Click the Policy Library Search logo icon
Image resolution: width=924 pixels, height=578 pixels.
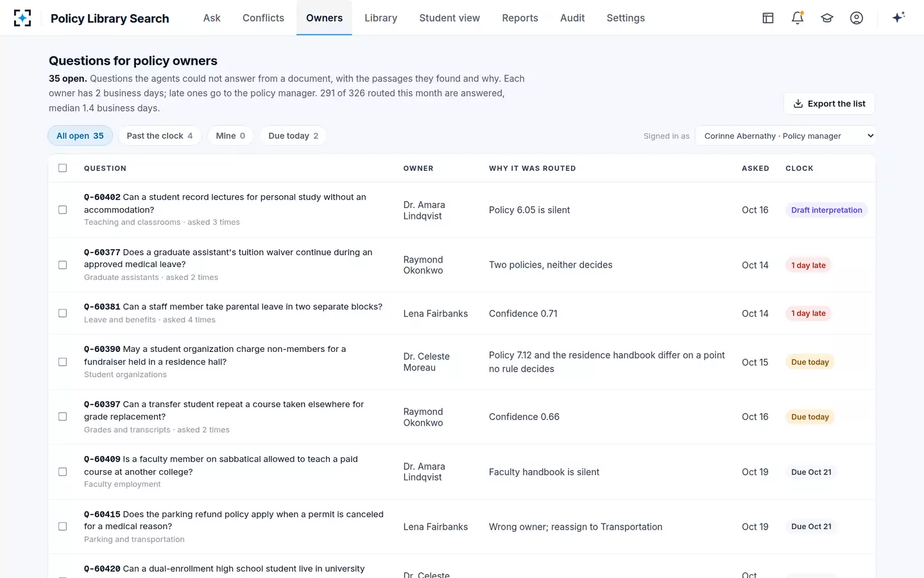(x=22, y=18)
